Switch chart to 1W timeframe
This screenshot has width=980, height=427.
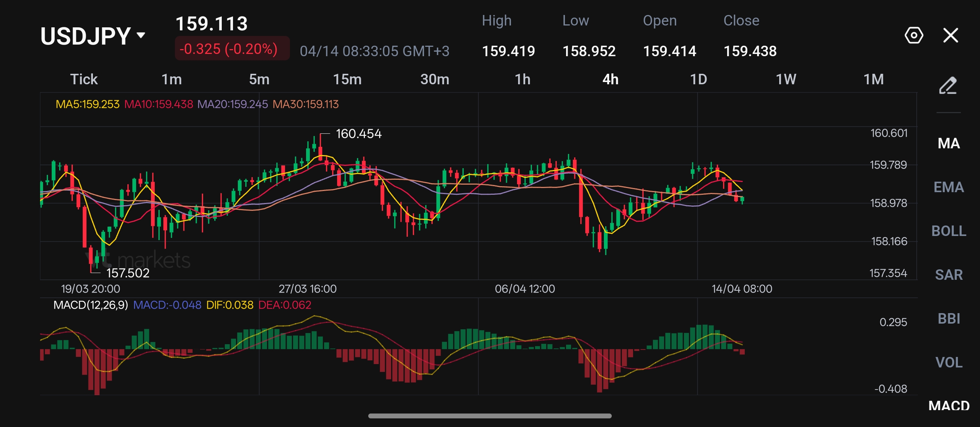[786, 79]
